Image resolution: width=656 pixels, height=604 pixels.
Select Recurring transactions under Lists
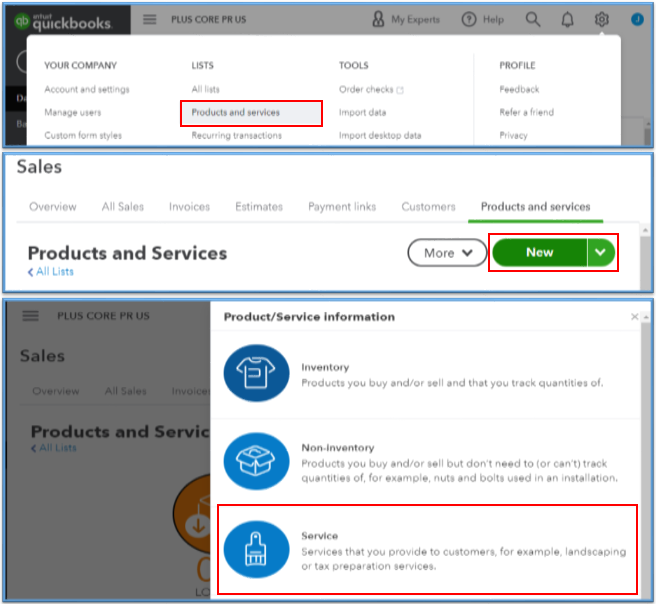[236, 135]
